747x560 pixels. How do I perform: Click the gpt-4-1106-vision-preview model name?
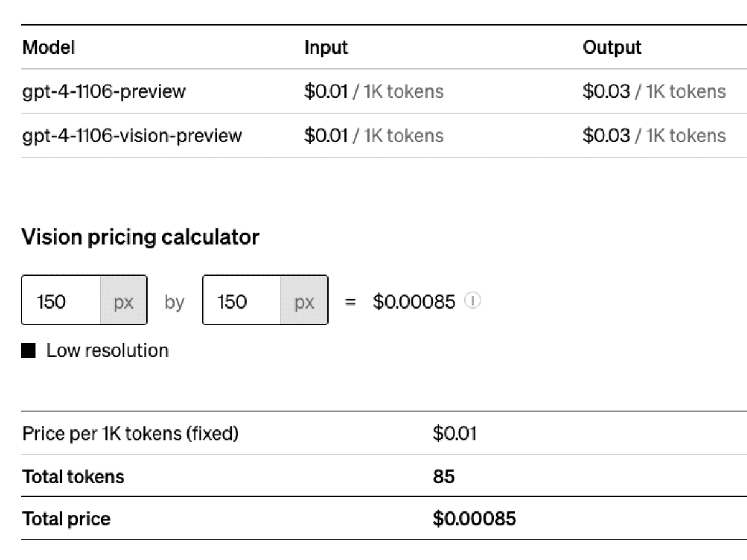click(x=132, y=136)
